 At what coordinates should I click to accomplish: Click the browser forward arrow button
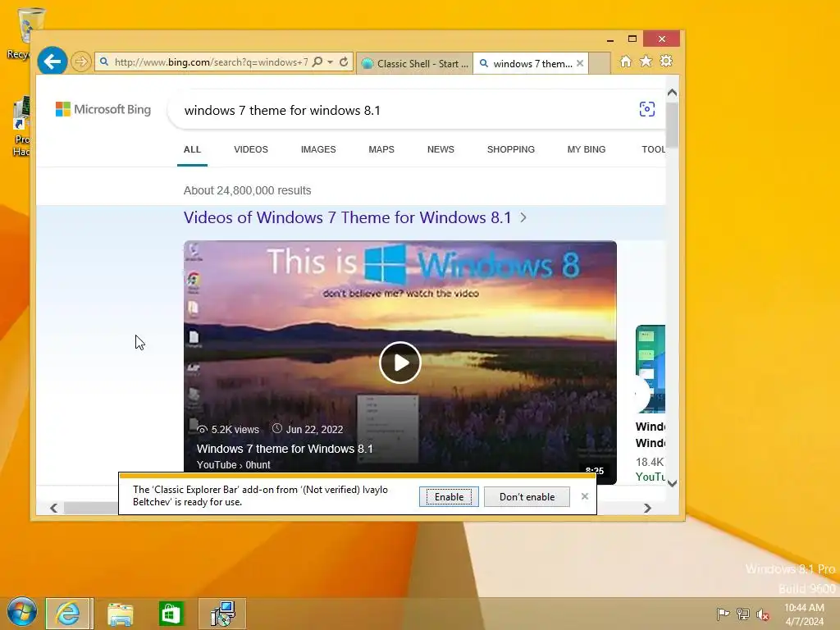pyautogui.click(x=81, y=62)
